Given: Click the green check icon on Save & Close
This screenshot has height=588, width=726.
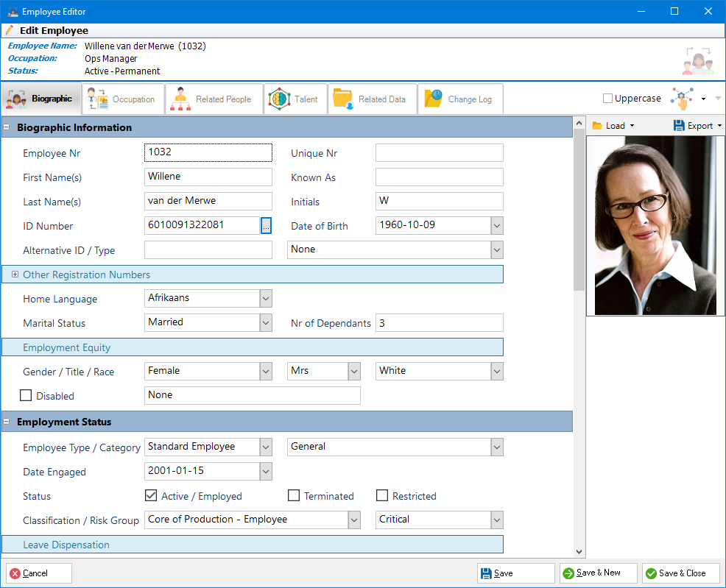Looking at the screenshot, I should [x=651, y=573].
